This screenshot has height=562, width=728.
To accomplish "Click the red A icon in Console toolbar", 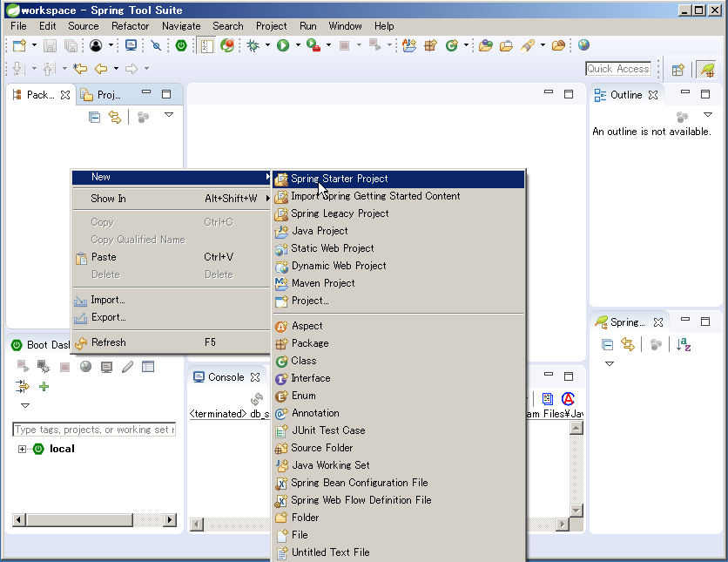I will tap(568, 399).
